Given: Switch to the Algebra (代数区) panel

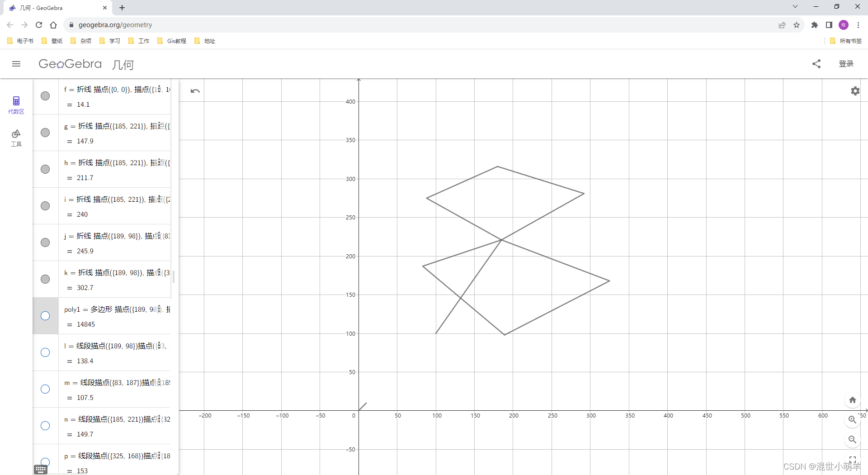Looking at the screenshot, I should (x=16, y=105).
